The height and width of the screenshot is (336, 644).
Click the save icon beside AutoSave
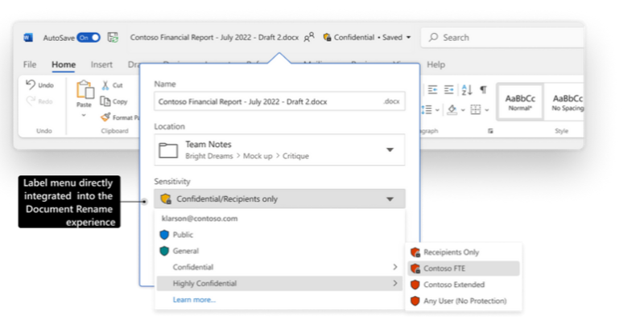click(113, 37)
